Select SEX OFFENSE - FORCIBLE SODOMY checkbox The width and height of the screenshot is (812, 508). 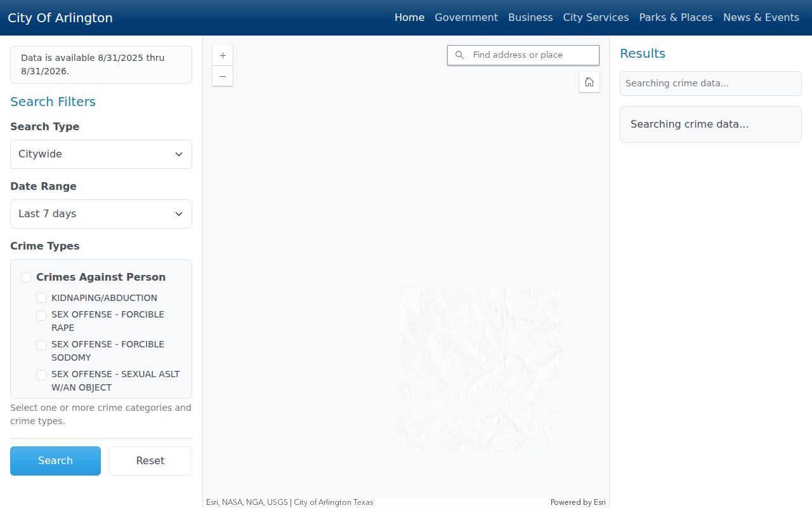pos(41,345)
